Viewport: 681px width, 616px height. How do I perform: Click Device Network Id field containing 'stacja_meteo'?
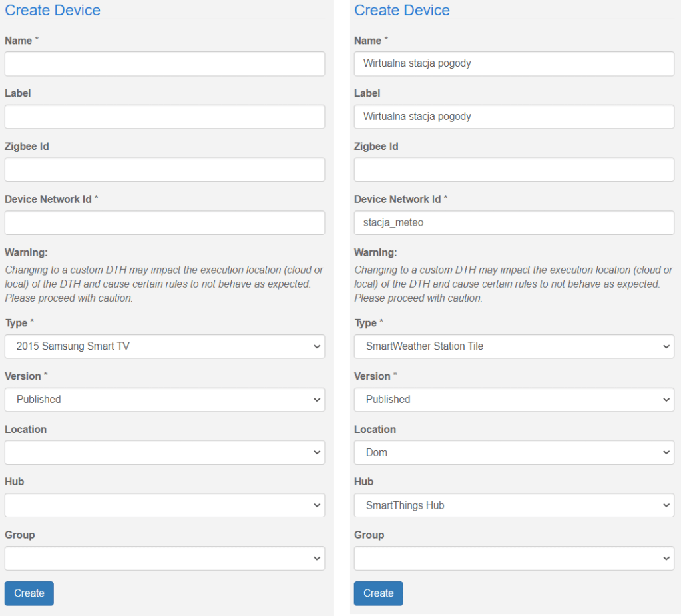point(514,223)
